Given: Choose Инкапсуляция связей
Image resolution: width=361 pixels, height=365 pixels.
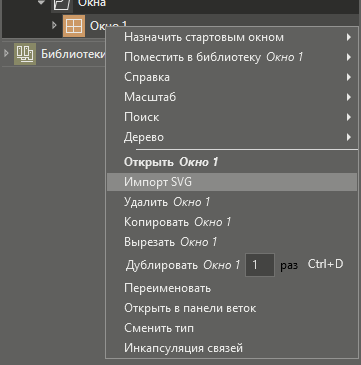Looking at the screenshot, I should tap(232, 348).
